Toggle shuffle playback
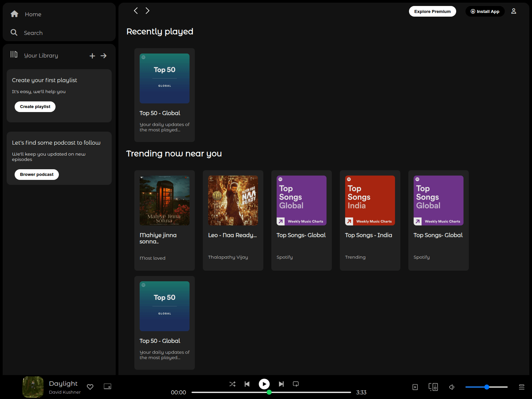 tap(232, 384)
